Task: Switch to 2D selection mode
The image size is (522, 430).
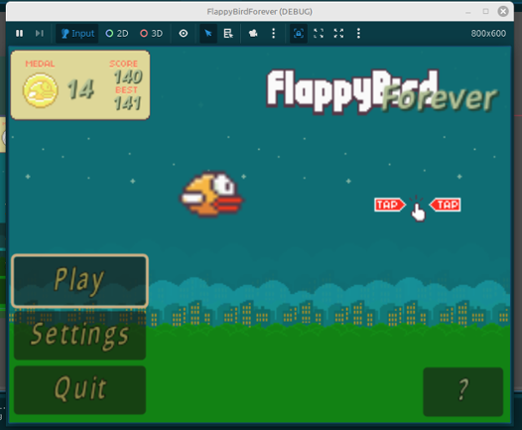Action: [x=117, y=33]
